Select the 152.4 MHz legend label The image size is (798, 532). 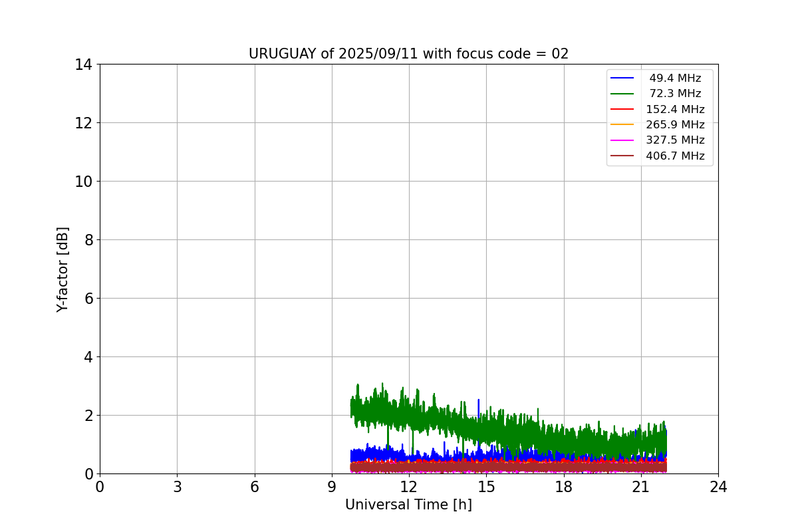(675, 109)
